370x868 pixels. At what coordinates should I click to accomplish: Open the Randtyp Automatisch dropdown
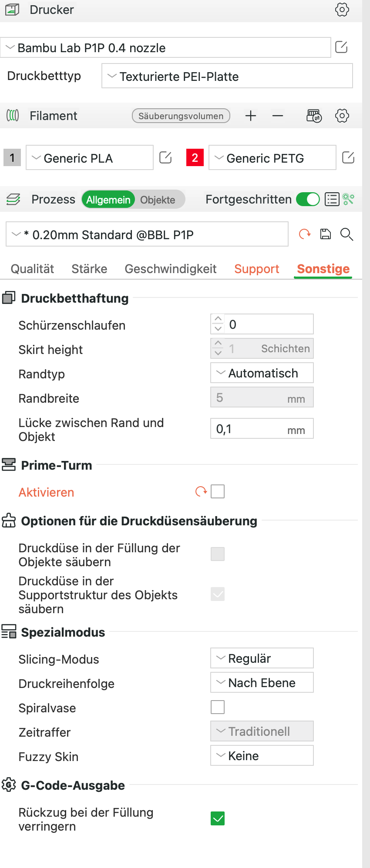(x=262, y=373)
